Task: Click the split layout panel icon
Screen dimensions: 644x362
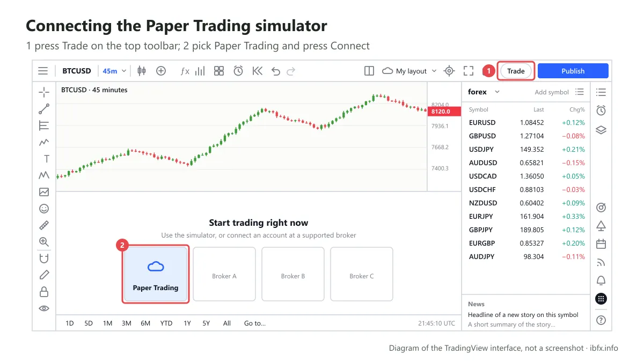Action: pyautogui.click(x=369, y=71)
